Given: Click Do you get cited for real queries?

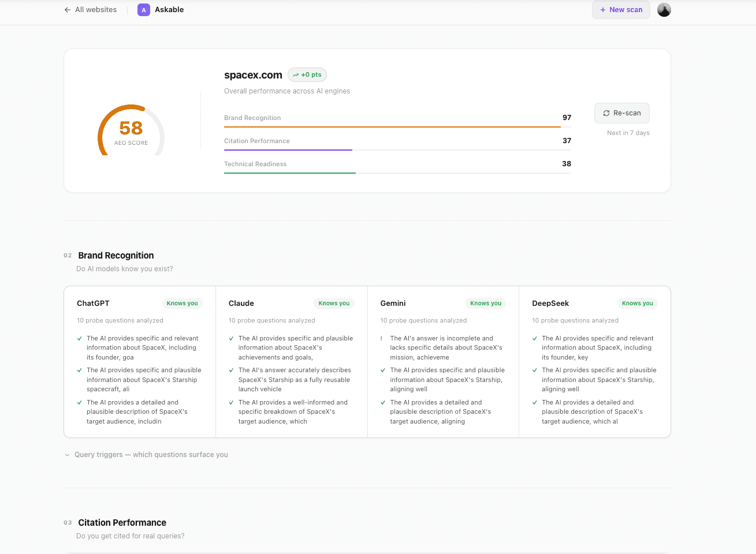Looking at the screenshot, I should coord(131,536).
